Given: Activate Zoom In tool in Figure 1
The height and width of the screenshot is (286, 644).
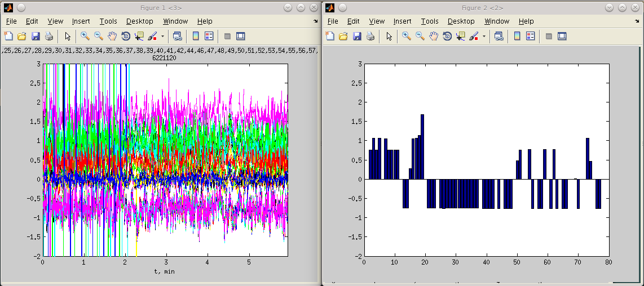Looking at the screenshot, I should (x=85, y=36).
